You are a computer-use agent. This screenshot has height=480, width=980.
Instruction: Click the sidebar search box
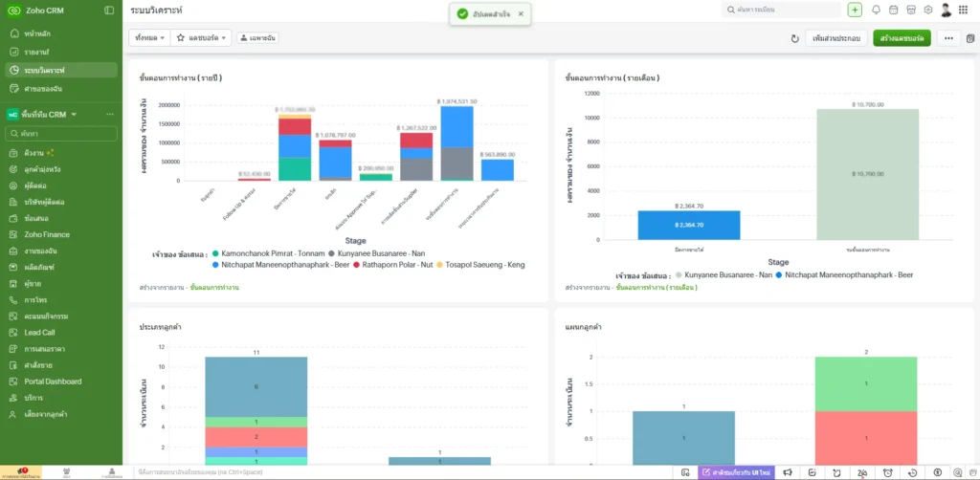pos(61,134)
